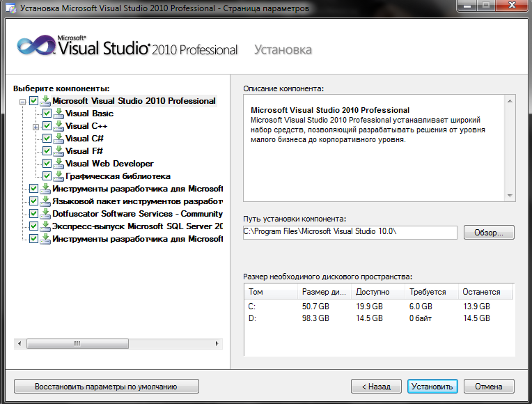Disable the Visual C# component checkbox
The height and width of the screenshot is (404, 532).
[x=47, y=139]
